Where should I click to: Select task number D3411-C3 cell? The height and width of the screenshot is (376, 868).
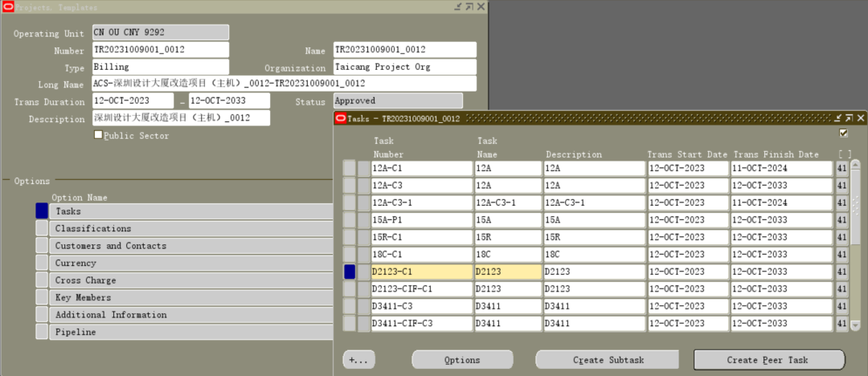(422, 306)
